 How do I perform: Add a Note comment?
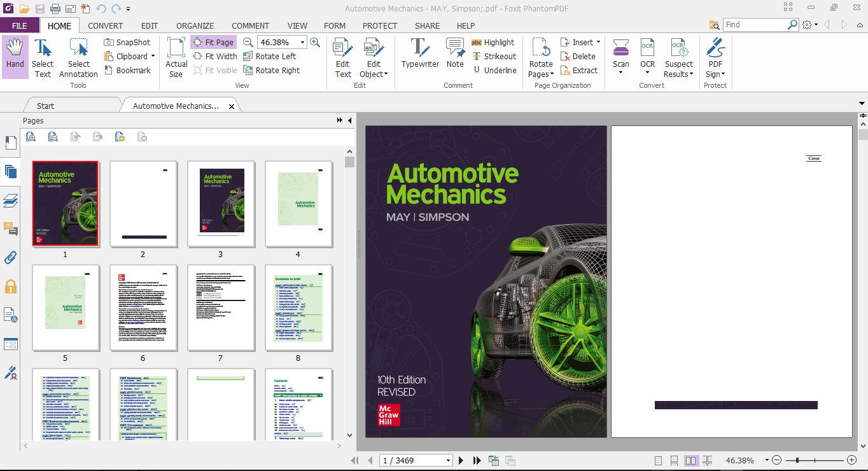coord(455,53)
